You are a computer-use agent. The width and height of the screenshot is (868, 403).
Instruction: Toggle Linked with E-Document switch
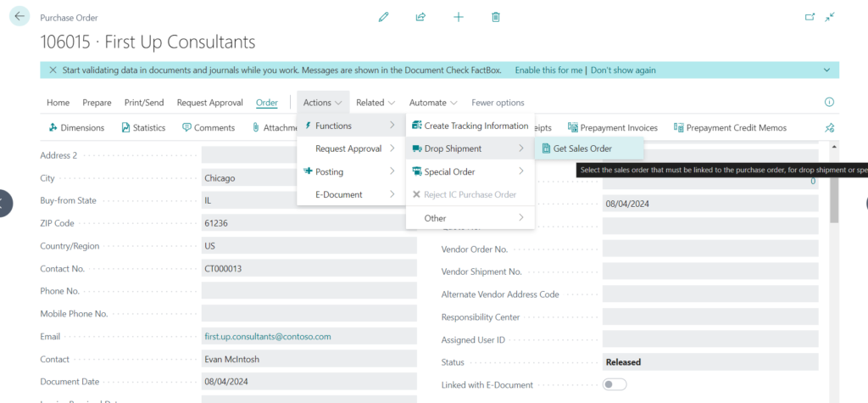[615, 384]
